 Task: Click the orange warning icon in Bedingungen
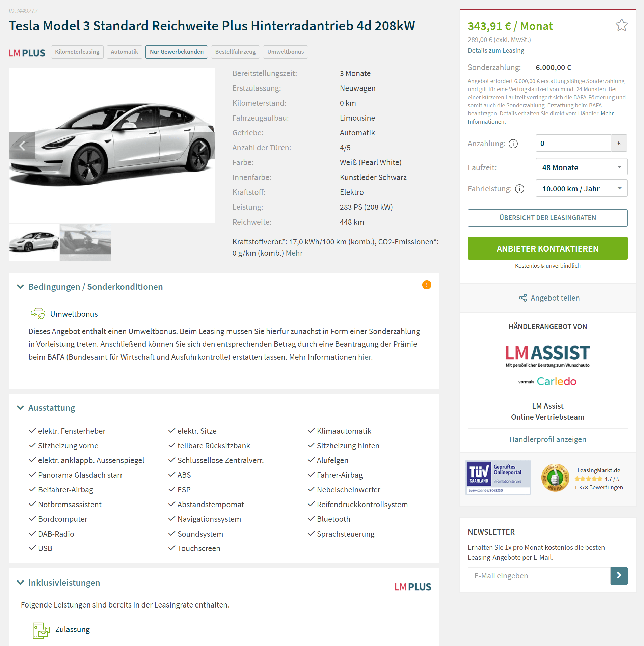click(427, 285)
